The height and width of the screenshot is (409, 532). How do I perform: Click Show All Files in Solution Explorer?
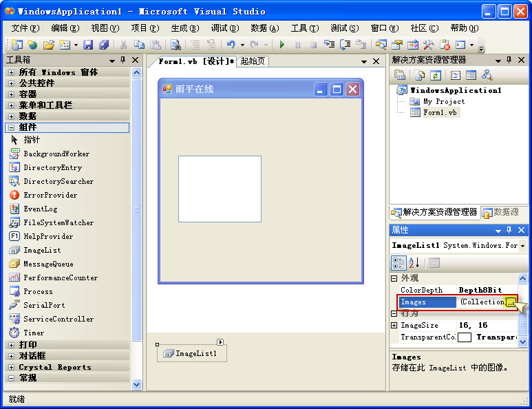(x=419, y=75)
